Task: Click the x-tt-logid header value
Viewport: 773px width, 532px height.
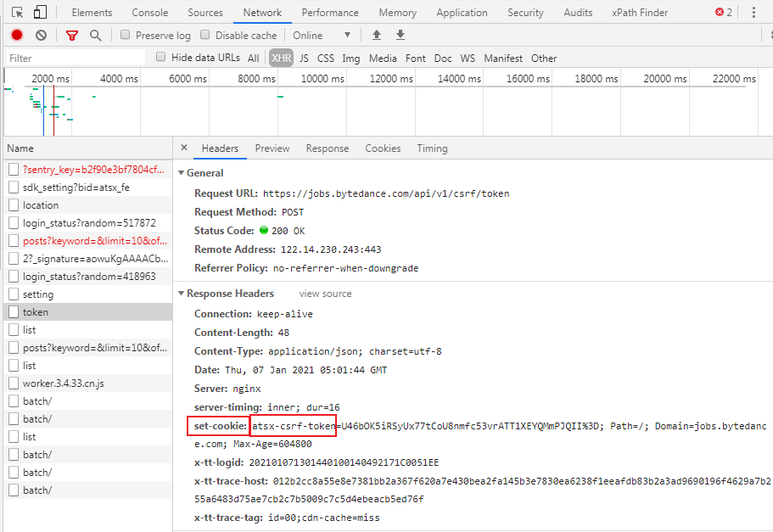Action: click(344, 462)
